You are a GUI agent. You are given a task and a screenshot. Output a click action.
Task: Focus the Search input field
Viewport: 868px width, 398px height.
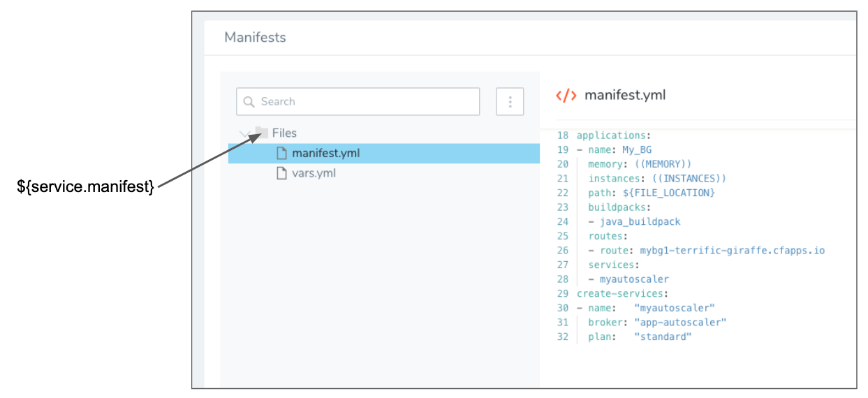click(358, 102)
